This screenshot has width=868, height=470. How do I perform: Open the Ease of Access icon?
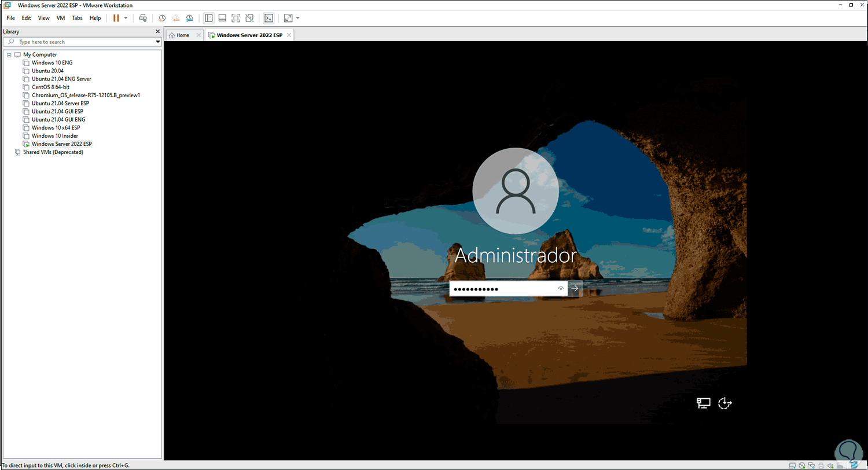725,403
